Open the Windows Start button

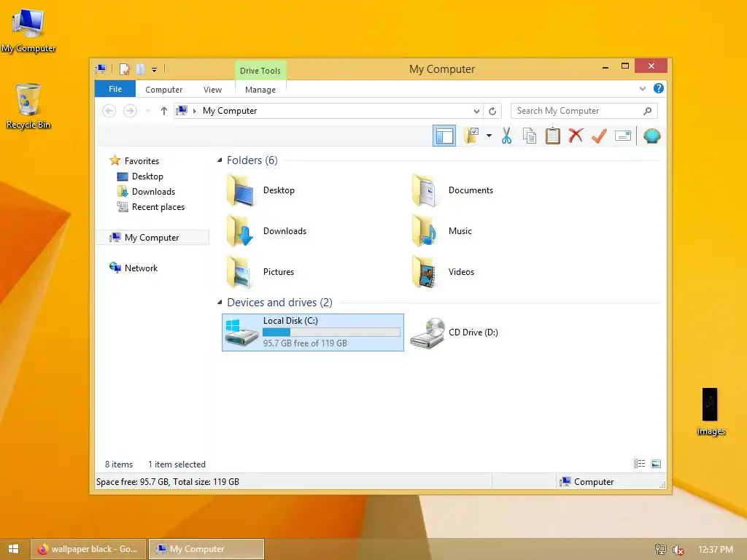(13, 549)
